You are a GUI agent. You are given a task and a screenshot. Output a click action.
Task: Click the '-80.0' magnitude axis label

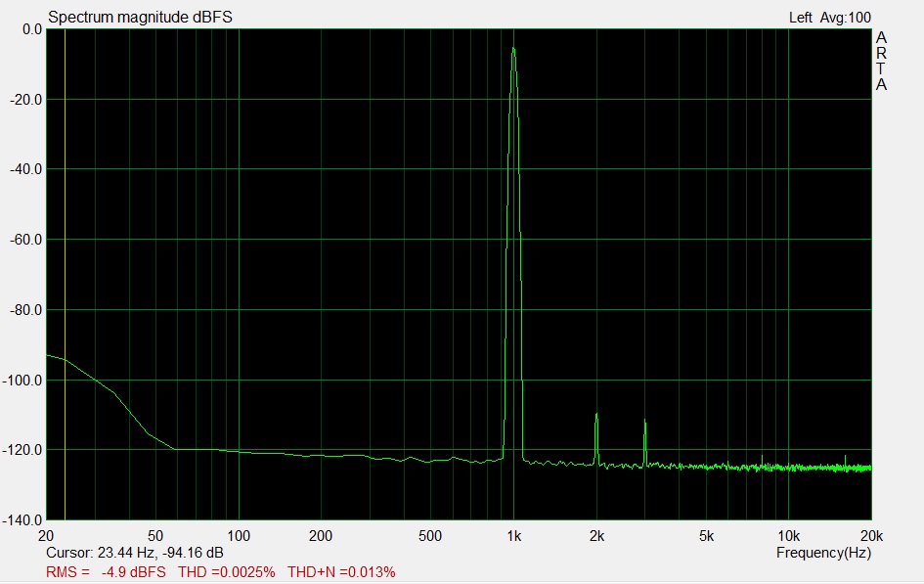point(26,310)
